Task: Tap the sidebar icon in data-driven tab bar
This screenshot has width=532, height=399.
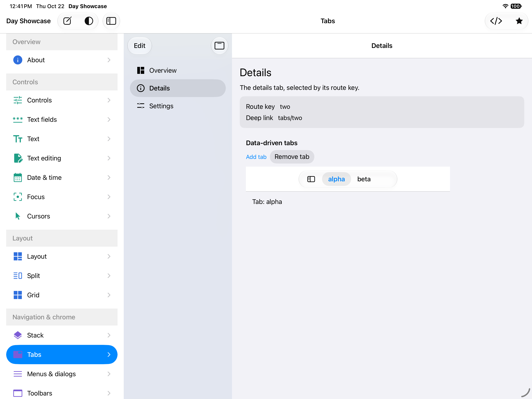Action: 311,179
